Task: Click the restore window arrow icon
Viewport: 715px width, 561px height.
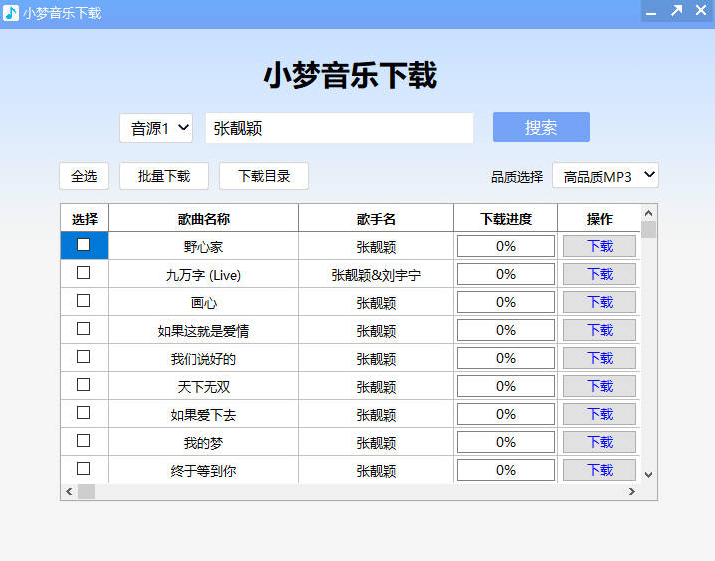Action: (x=676, y=12)
